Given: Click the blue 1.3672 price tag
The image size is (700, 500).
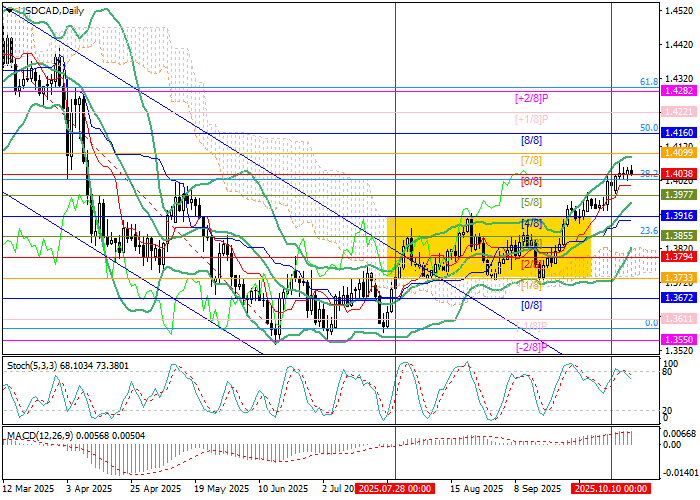Looking at the screenshot, I should 677,298.
